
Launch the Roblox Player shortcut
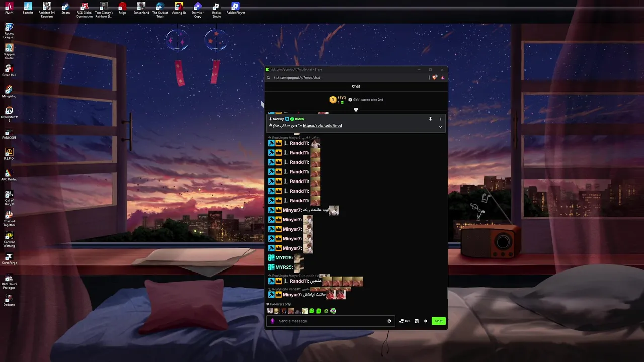pos(235,8)
